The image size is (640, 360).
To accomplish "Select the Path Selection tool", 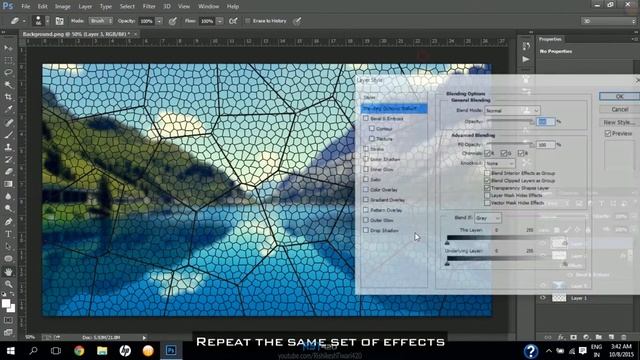I will coord(8,246).
